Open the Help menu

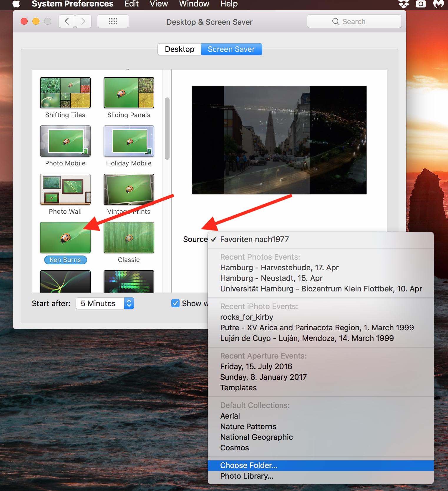[229, 4]
